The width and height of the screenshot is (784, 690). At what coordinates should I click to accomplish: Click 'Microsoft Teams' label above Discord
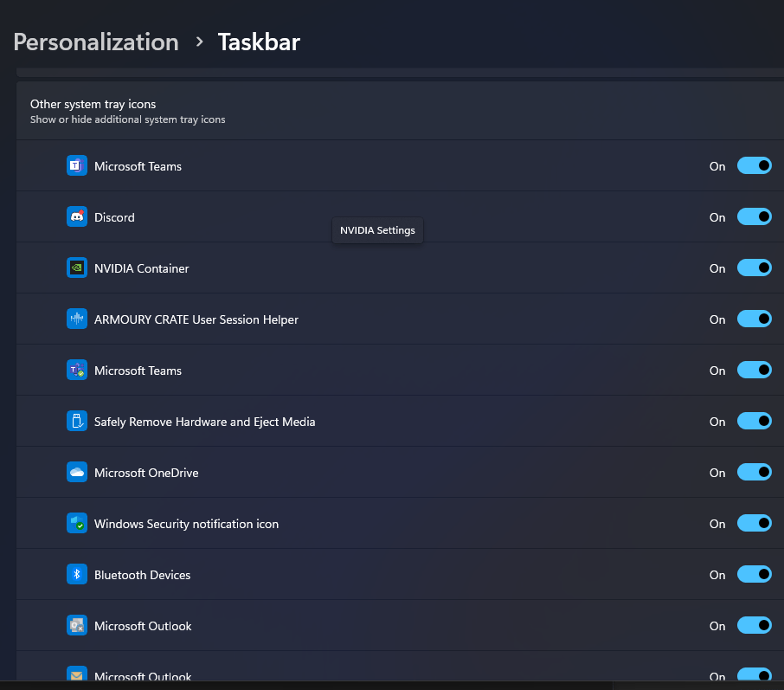coord(138,166)
